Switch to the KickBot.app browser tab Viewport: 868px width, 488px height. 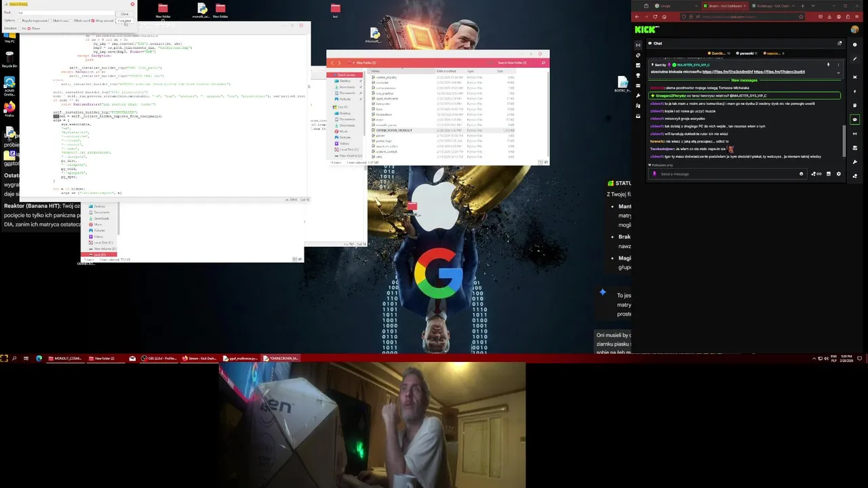(x=772, y=6)
